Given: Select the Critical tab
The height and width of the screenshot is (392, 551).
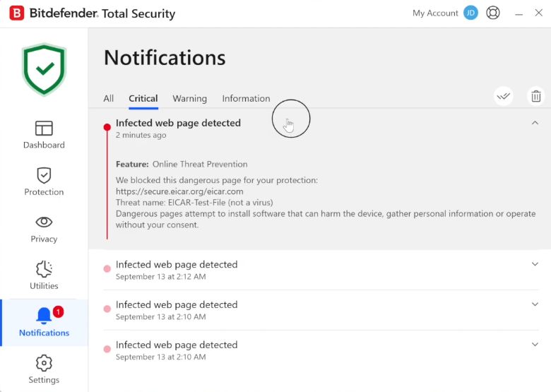Looking at the screenshot, I should tap(143, 98).
